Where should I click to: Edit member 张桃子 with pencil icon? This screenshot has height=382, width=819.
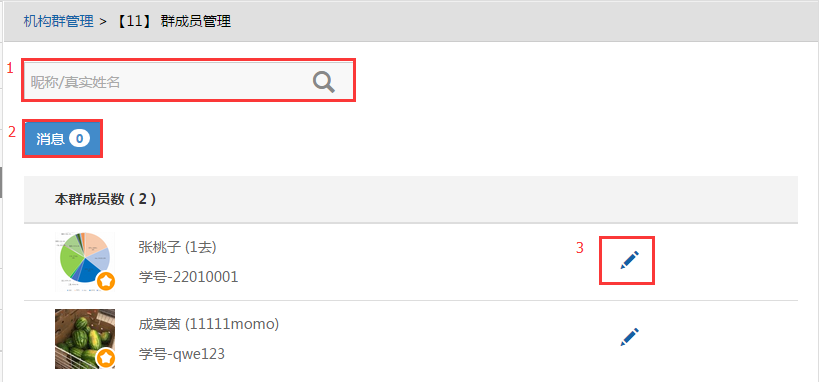[629, 260]
